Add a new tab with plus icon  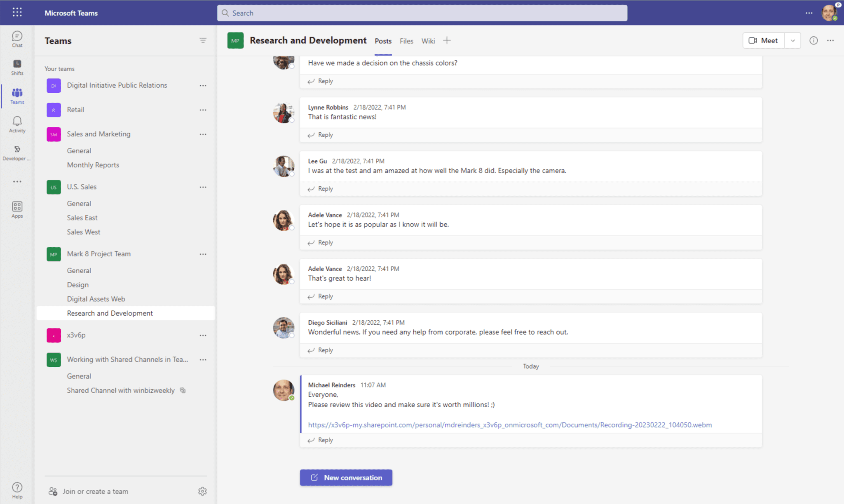pos(447,40)
